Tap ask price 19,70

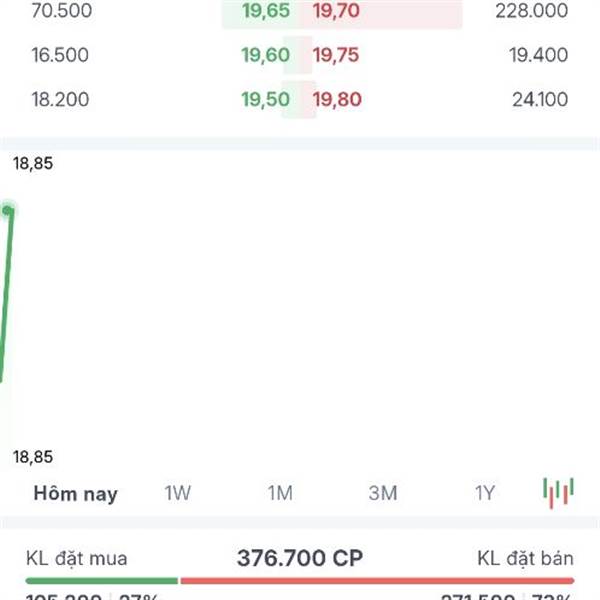(336, 10)
